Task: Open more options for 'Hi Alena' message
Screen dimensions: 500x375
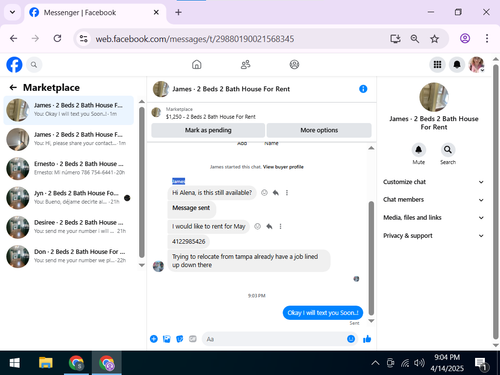Action: click(287, 193)
